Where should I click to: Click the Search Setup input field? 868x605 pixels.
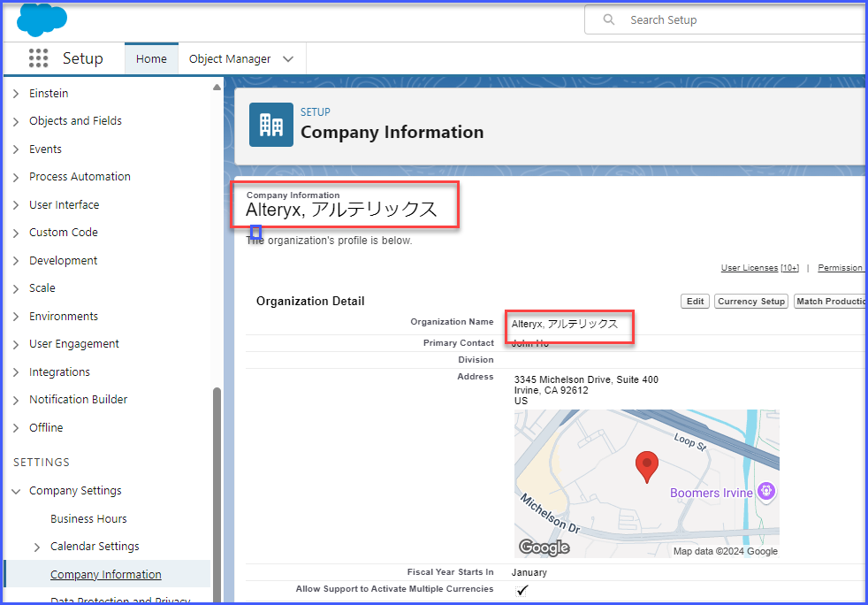point(727,20)
